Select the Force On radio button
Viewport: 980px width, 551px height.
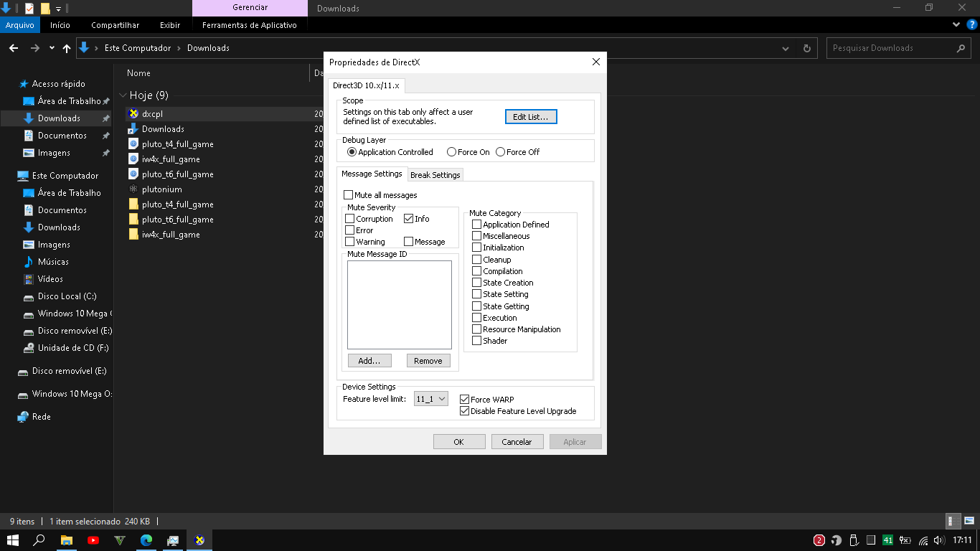451,152
